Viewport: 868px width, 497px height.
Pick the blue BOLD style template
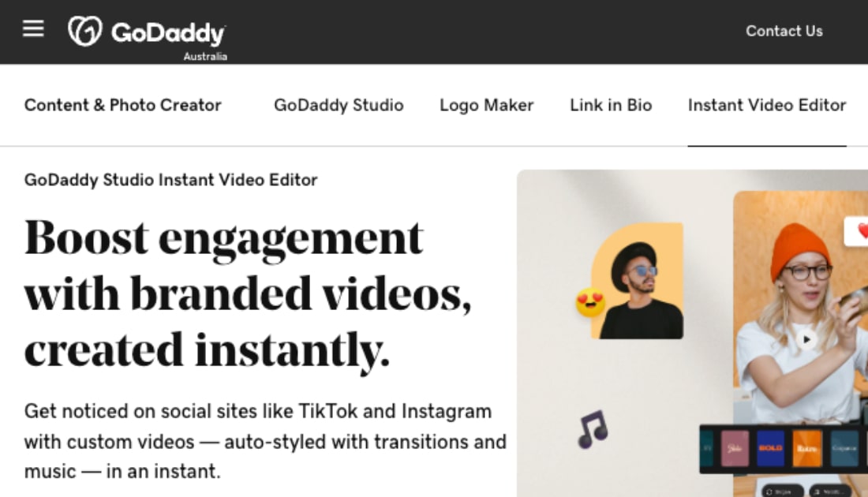pyautogui.click(x=771, y=448)
